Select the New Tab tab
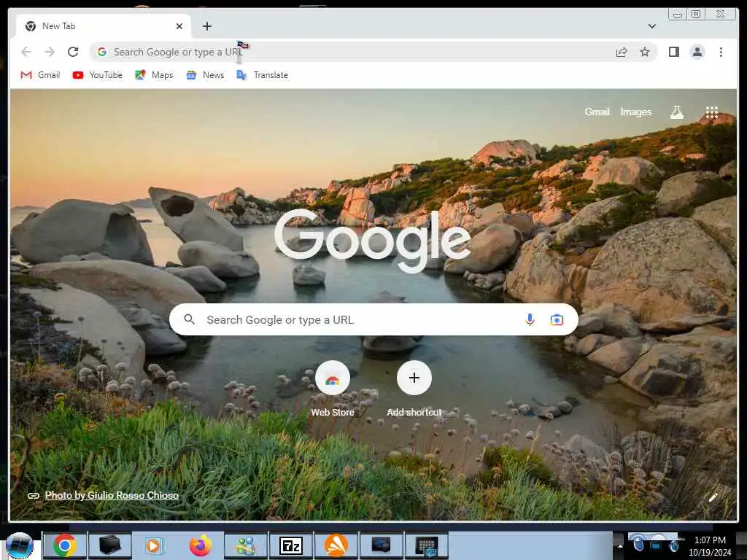The height and width of the screenshot is (560, 747). (104, 26)
